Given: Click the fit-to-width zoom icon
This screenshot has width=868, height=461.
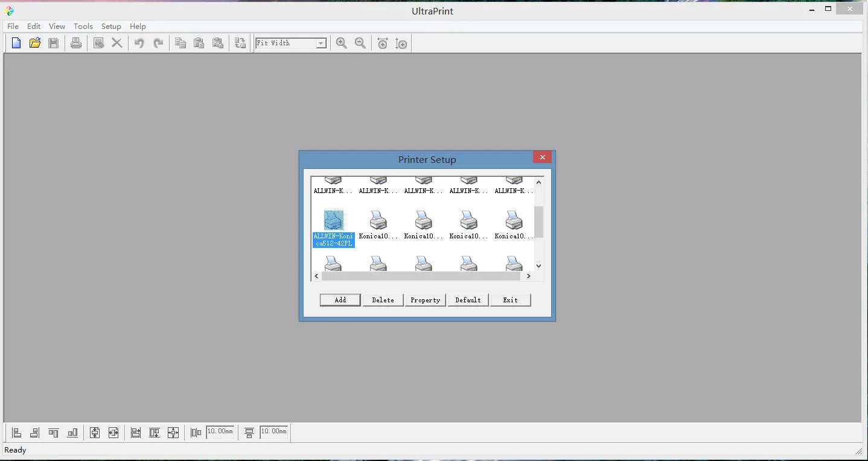Looking at the screenshot, I should (383, 43).
